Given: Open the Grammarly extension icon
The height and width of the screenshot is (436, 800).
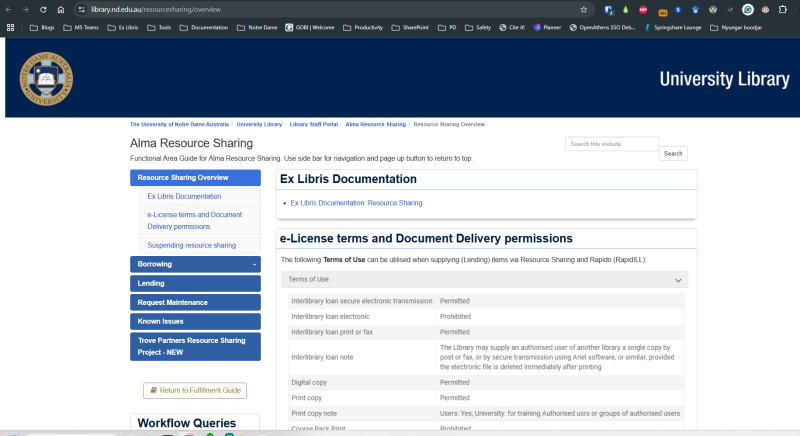Looking at the screenshot, I should point(747,10).
